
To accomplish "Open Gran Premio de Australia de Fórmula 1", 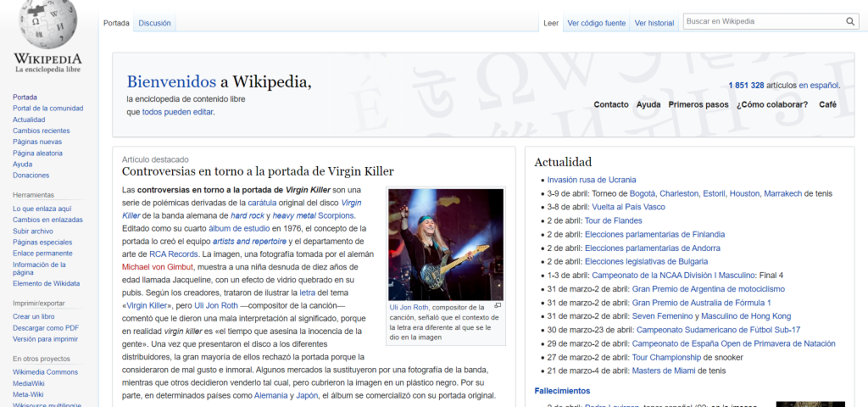I will (701, 303).
